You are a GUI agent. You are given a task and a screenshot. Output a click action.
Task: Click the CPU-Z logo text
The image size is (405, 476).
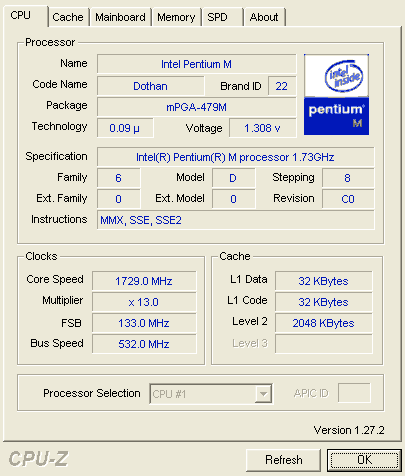(x=38, y=459)
